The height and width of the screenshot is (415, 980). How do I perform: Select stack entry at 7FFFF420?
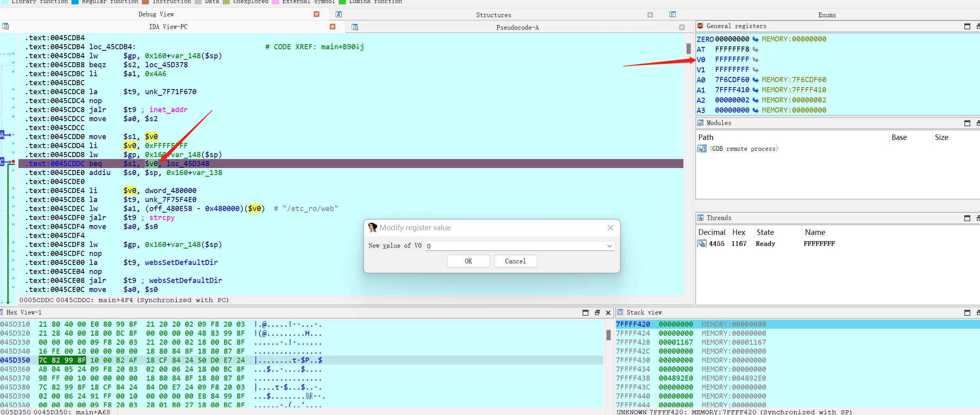pyautogui.click(x=797, y=324)
